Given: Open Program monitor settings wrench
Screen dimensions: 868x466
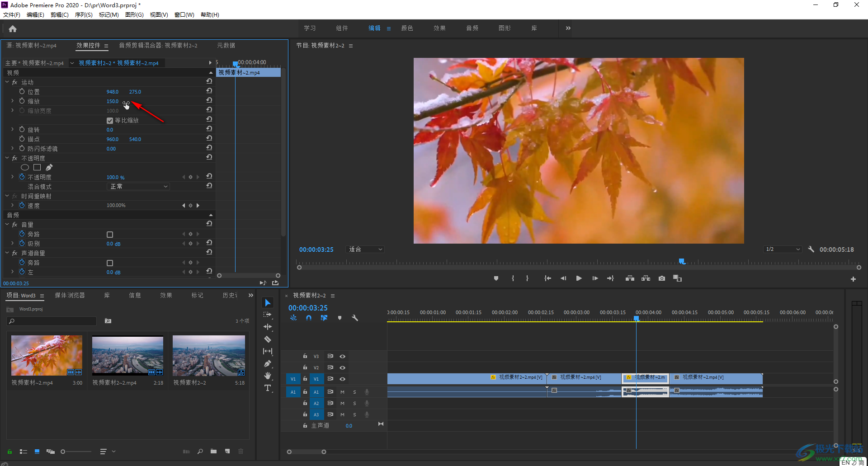Looking at the screenshot, I should [811, 249].
